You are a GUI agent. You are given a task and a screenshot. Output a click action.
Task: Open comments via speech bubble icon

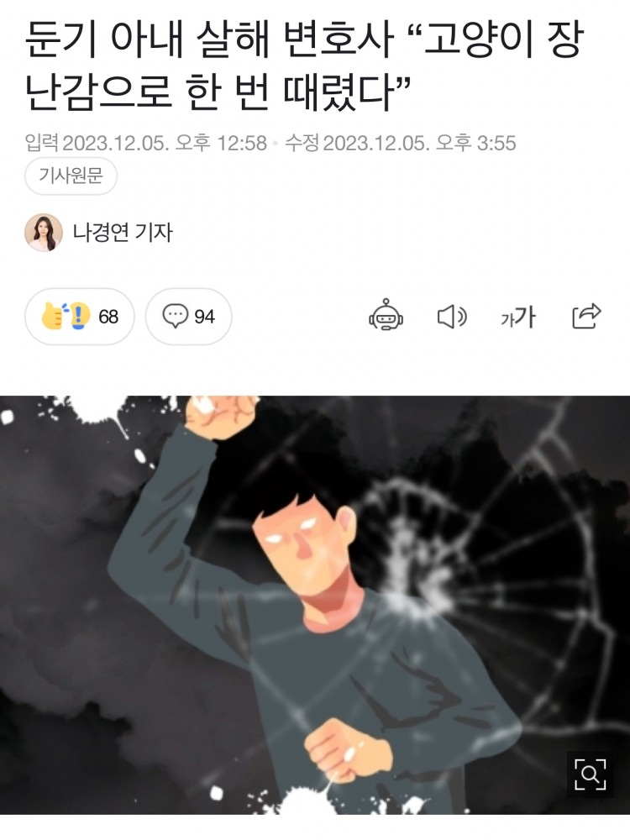[x=176, y=316]
